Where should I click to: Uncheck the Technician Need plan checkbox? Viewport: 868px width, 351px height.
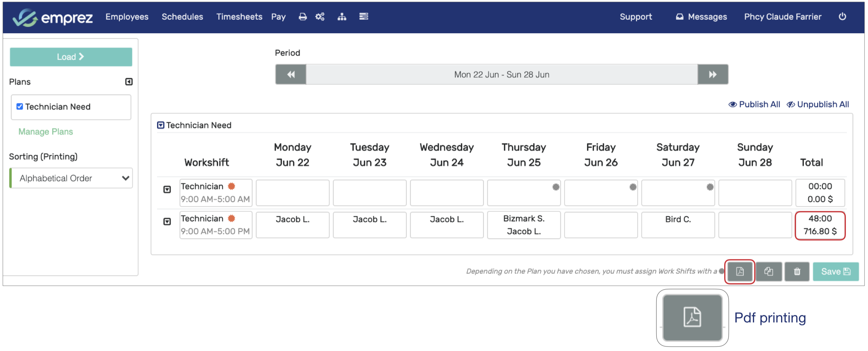point(20,107)
